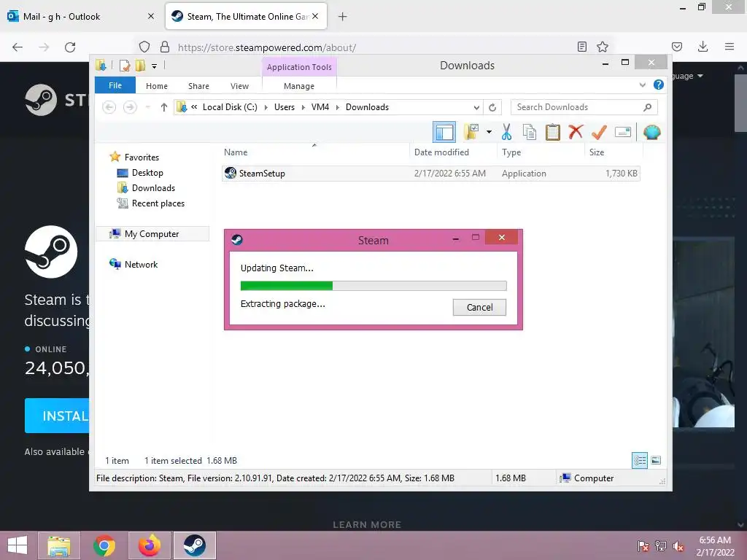Click the folder options icon with checkmark

click(x=471, y=132)
